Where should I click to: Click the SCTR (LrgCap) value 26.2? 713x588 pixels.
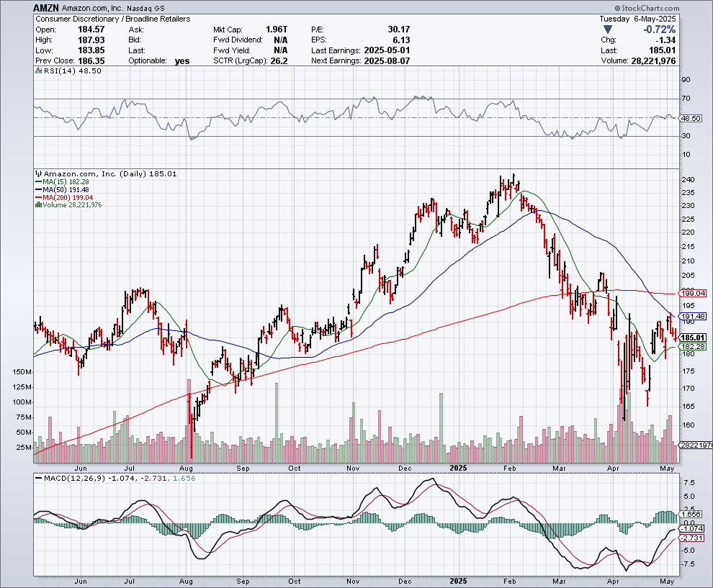coord(279,61)
